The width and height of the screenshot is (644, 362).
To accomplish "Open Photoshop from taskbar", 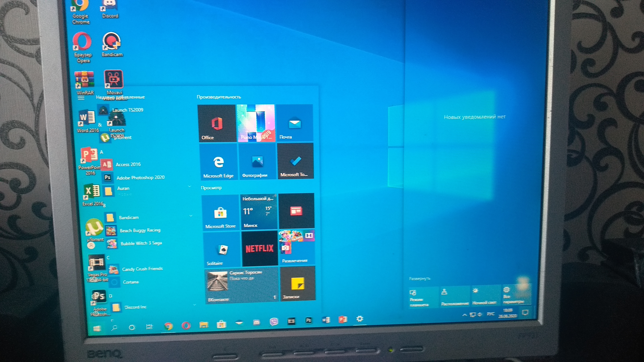I will pos(308,320).
